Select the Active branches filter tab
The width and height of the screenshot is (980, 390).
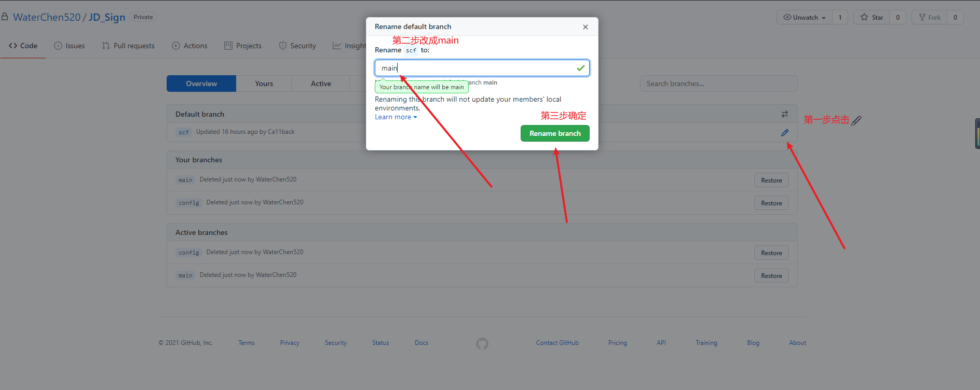click(321, 83)
